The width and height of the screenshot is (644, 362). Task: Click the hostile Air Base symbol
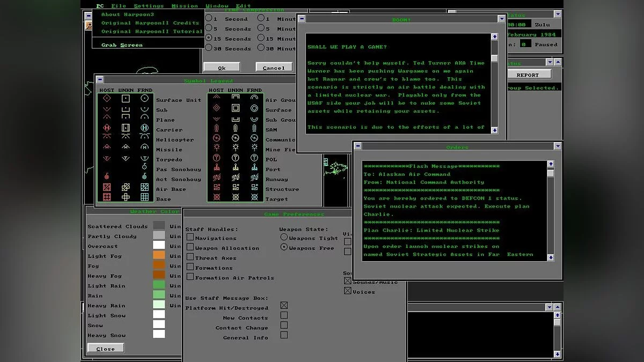point(107,187)
